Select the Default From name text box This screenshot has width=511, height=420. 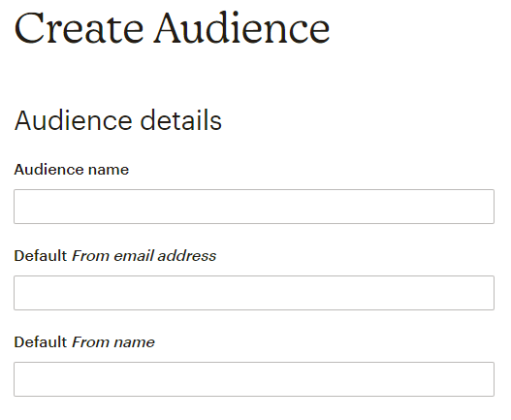coord(254,379)
